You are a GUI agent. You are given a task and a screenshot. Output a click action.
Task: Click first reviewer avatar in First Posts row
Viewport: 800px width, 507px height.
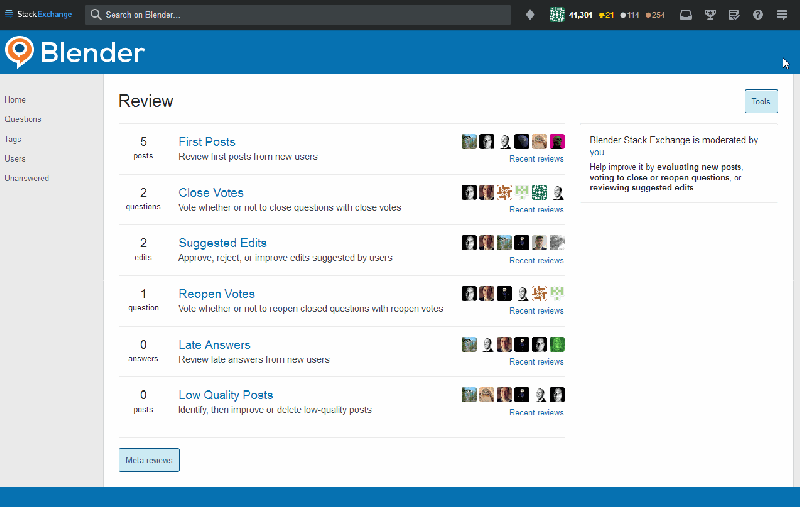point(469,141)
